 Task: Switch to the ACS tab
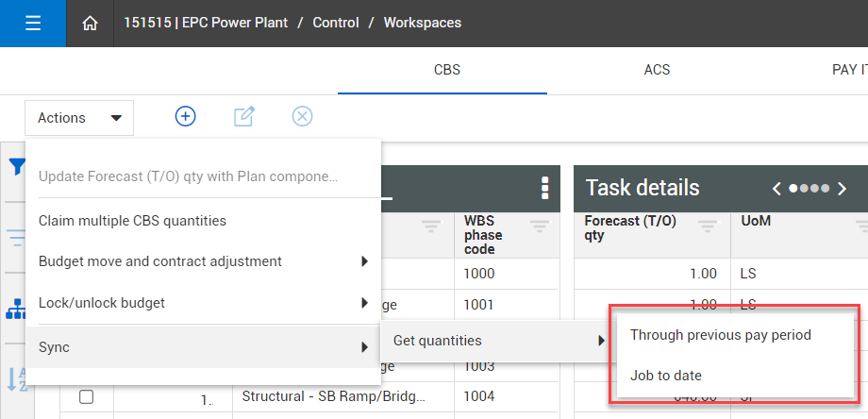pyautogui.click(x=657, y=70)
